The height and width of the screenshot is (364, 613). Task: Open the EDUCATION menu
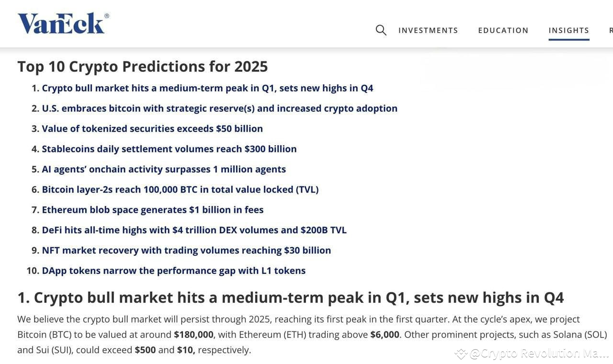point(503,30)
